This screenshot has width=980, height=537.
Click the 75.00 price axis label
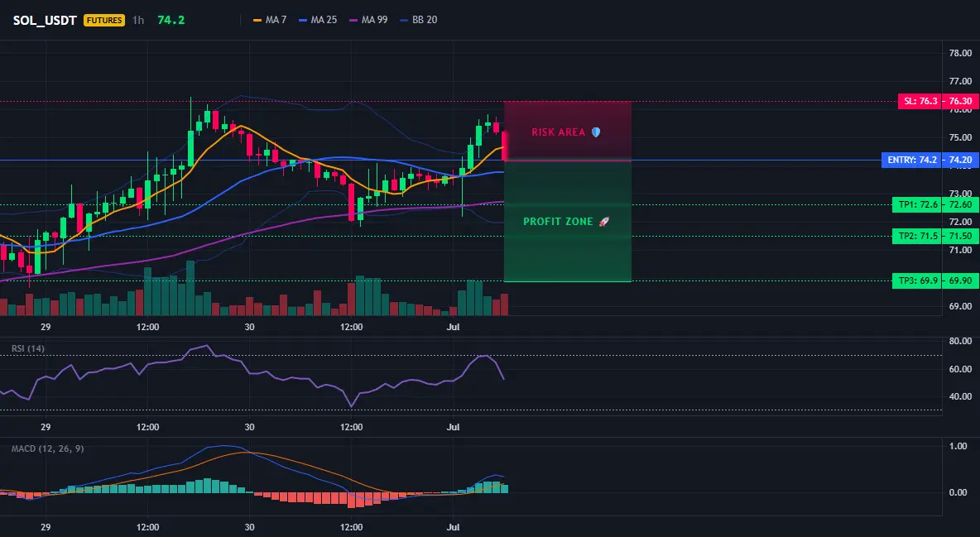[x=960, y=137]
